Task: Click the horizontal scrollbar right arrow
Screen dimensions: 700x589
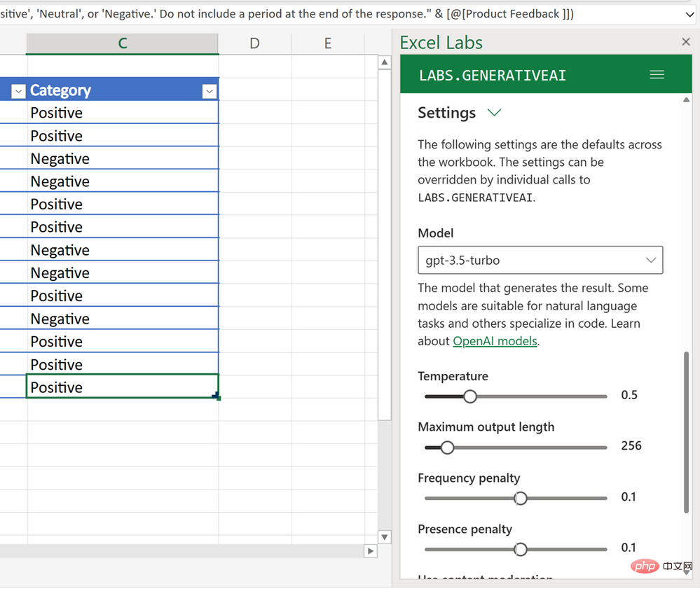Action: pyautogui.click(x=370, y=551)
